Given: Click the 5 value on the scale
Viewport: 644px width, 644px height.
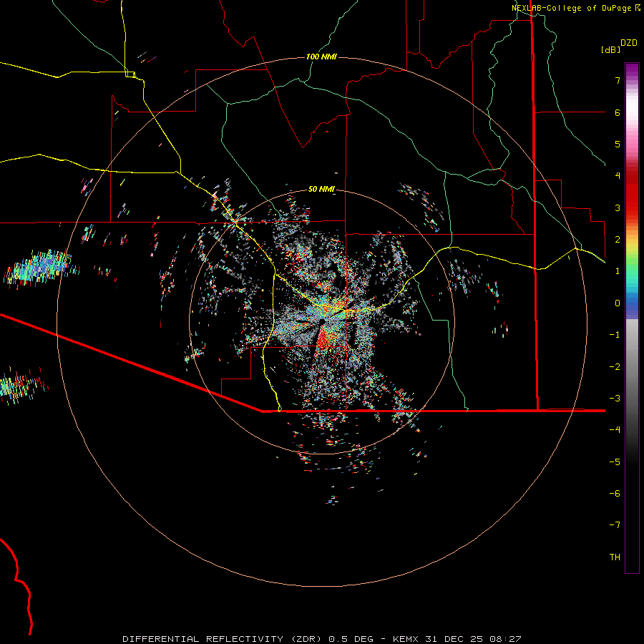Looking at the screenshot, I should tap(618, 144).
